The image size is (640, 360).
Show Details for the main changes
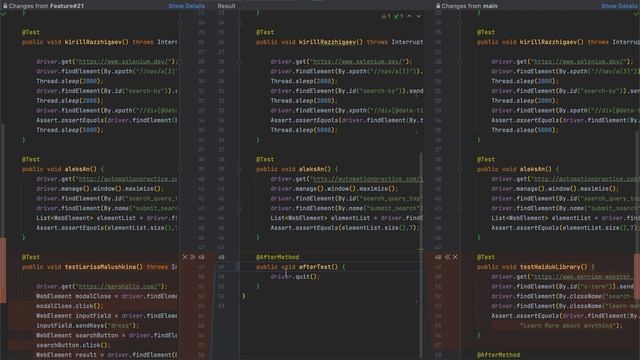620,6
